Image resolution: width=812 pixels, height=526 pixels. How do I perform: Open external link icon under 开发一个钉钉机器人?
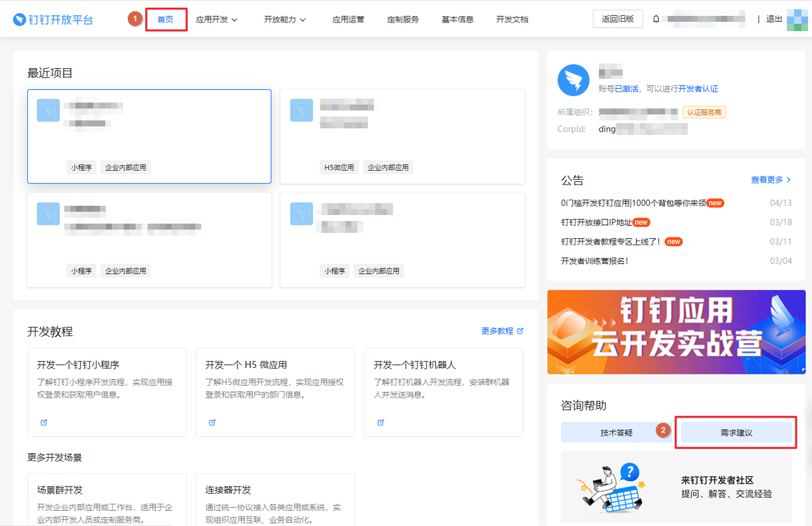point(381,422)
